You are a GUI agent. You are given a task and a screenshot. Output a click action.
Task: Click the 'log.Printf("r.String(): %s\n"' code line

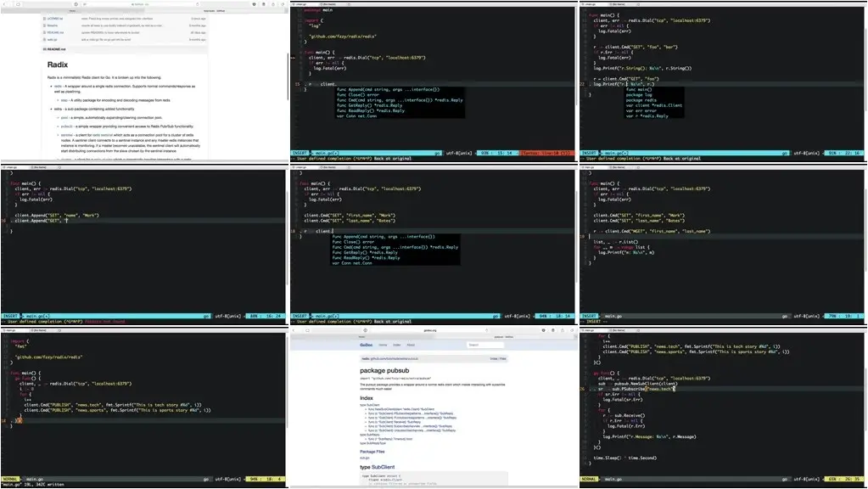click(642, 69)
